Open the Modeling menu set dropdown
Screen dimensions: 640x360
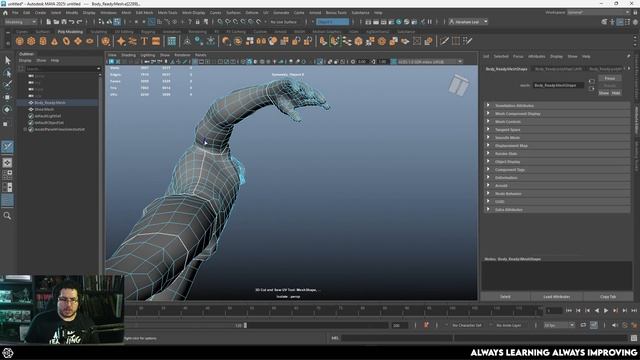pyautogui.click(x=20, y=22)
